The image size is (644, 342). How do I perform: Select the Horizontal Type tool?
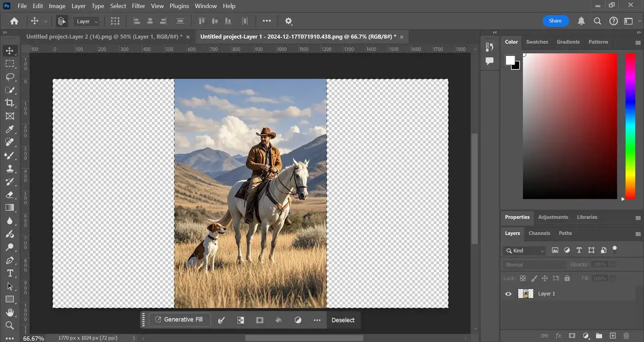click(10, 273)
